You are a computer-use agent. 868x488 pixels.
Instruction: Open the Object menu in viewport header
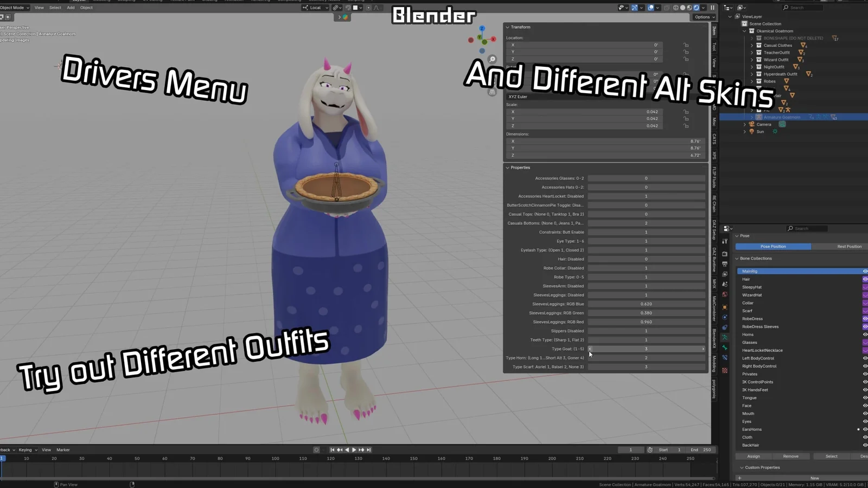[x=86, y=8]
